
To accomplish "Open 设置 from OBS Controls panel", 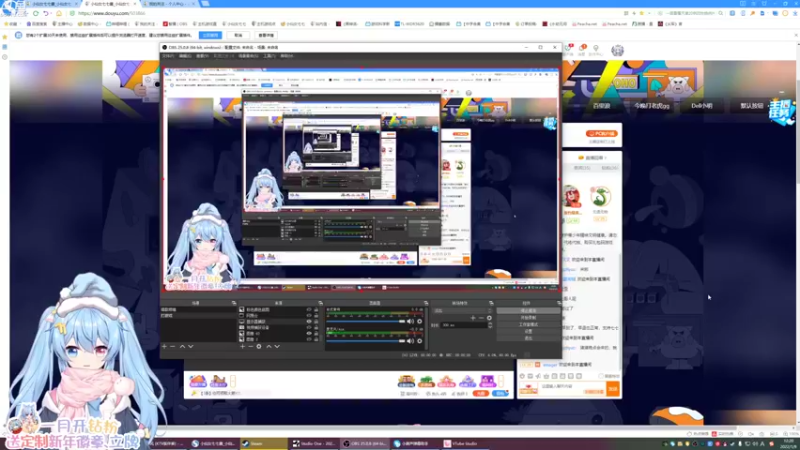I will [x=529, y=331].
